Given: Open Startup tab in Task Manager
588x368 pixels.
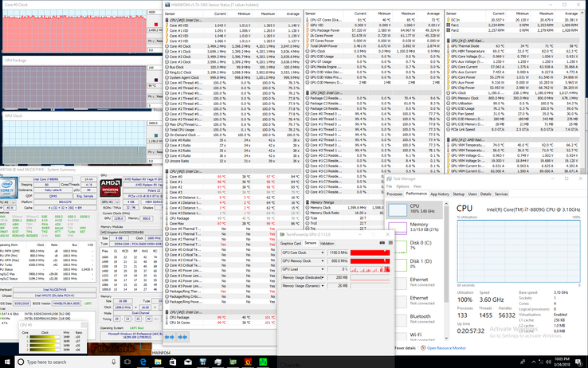Looking at the screenshot, I should coord(458,194).
